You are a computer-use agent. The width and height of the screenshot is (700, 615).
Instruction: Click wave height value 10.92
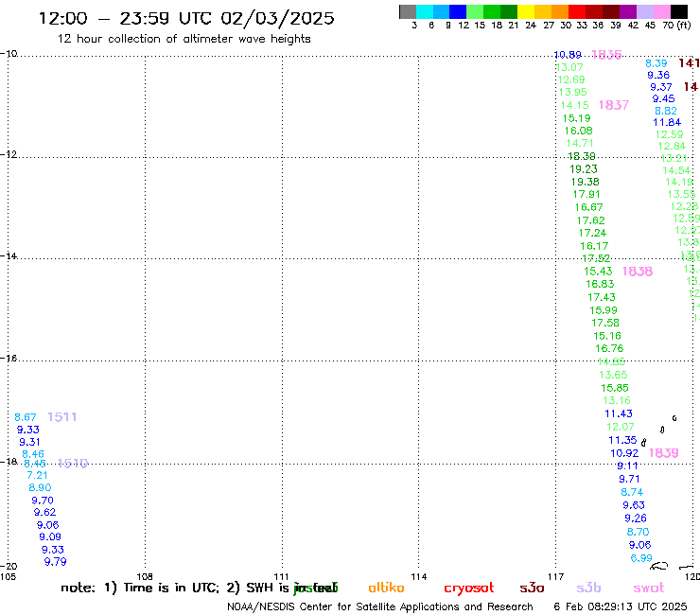point(624,453)
